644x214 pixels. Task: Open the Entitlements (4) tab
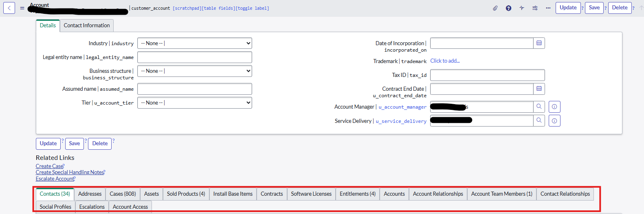(358, 194)
